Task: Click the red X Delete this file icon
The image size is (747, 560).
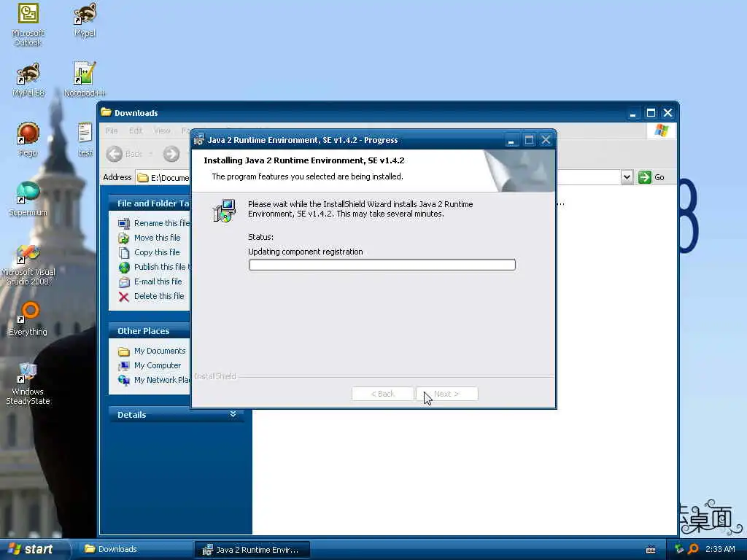Action: click(x=124, y=297)
